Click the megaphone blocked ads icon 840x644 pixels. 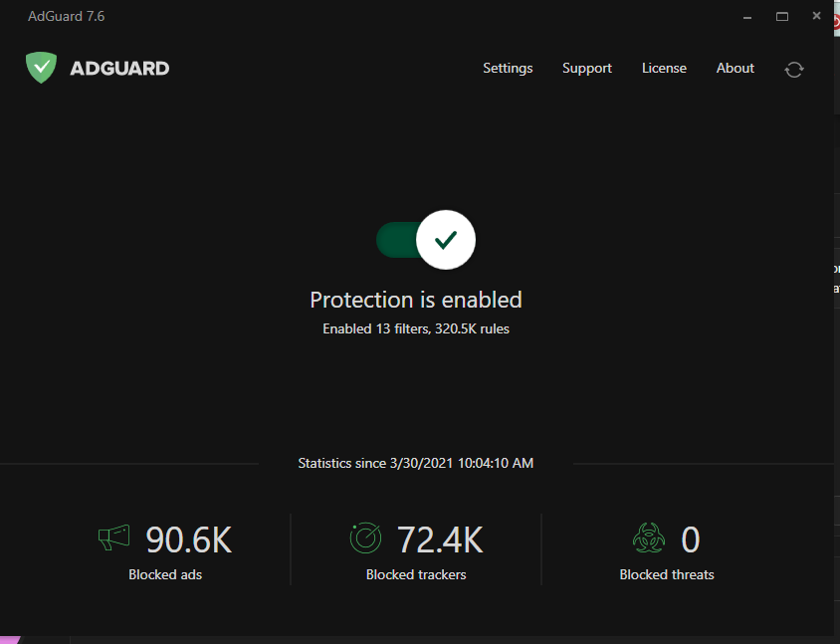pos(113,538)
